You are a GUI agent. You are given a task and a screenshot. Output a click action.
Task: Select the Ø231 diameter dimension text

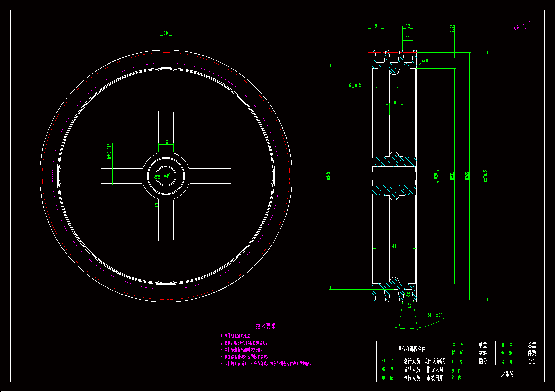point(452,176)
